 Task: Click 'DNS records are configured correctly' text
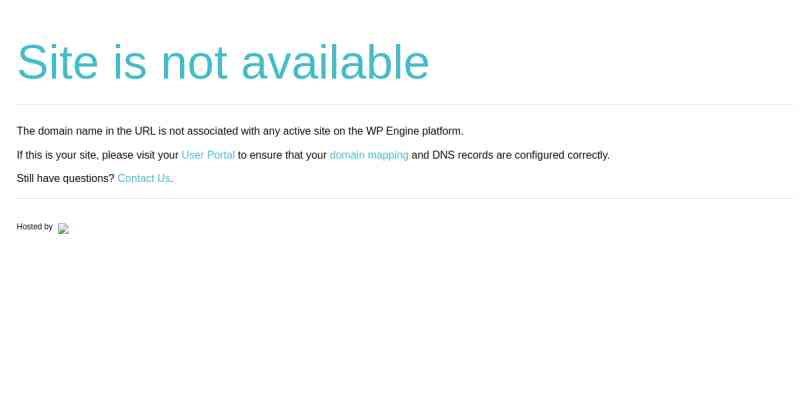pos(520,155)
